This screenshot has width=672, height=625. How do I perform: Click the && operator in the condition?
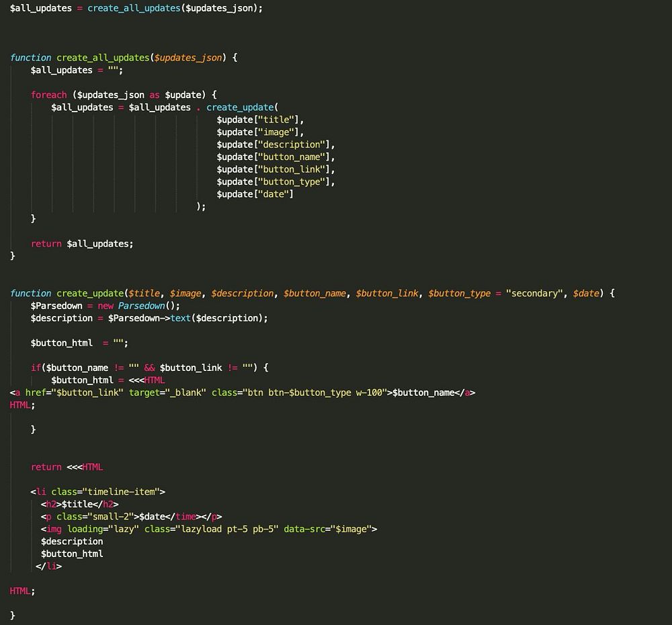click(149, 368)
